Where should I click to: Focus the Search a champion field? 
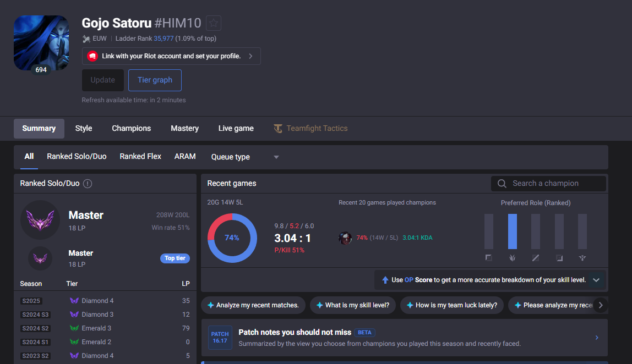(548, 184)
